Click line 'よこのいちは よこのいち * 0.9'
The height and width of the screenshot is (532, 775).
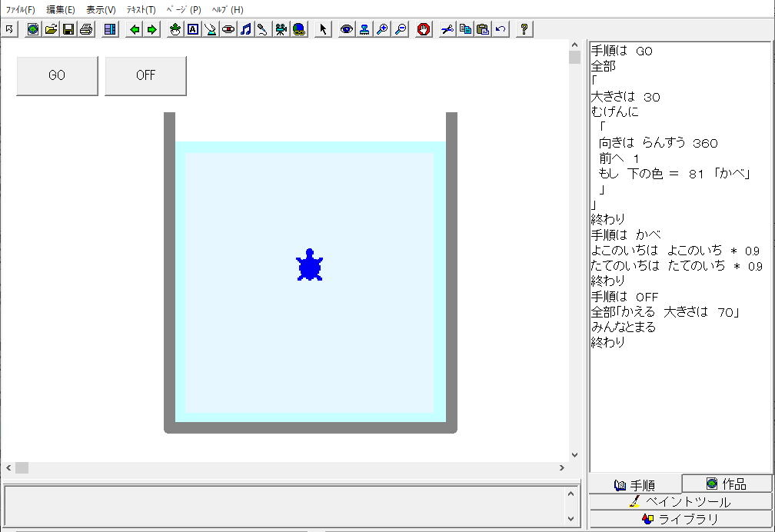[675, 250]
